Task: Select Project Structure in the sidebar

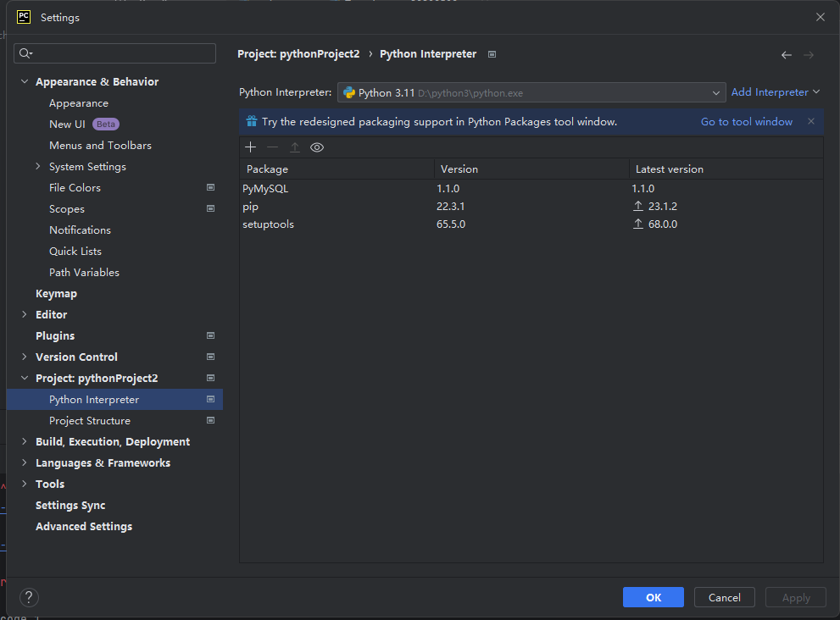Action: (x=89, y=421)
